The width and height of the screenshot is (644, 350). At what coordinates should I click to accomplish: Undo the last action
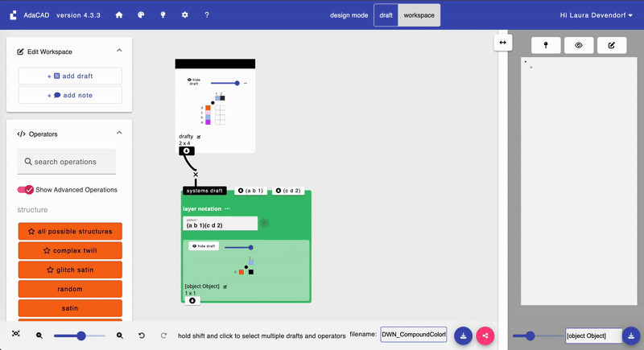pyautogui.click(x=142, y=336)
